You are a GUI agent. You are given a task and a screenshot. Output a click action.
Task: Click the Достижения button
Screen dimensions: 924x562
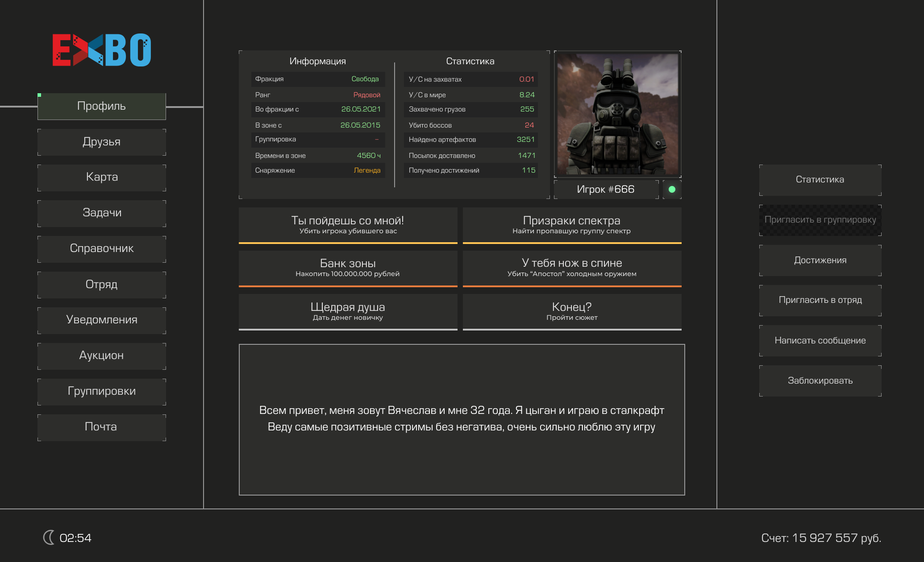coord(820,260)
